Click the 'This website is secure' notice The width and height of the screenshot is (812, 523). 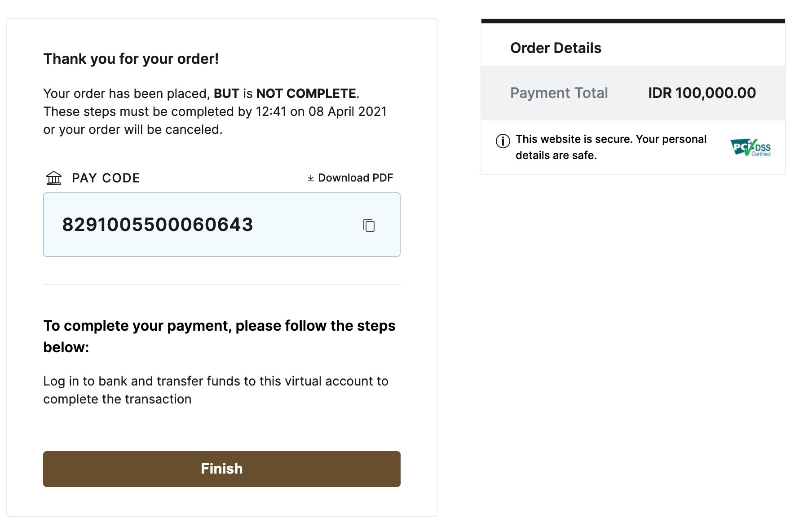(x=611, y=139)
